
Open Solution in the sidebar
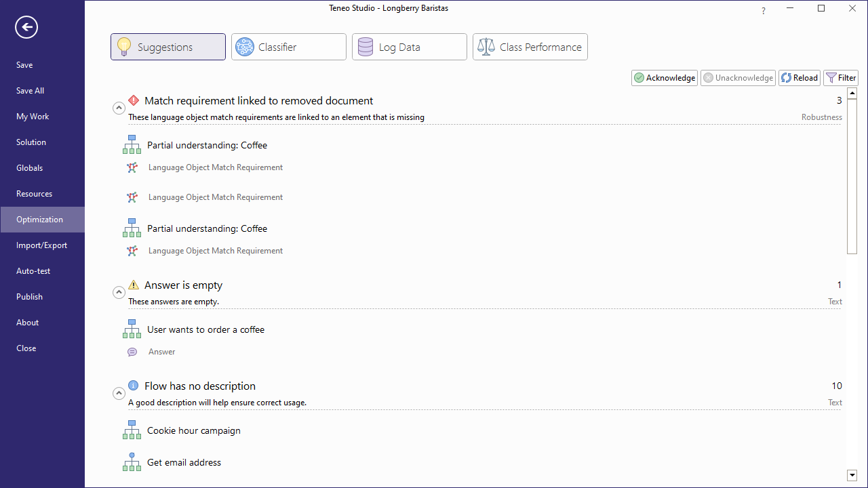point(42,142)
